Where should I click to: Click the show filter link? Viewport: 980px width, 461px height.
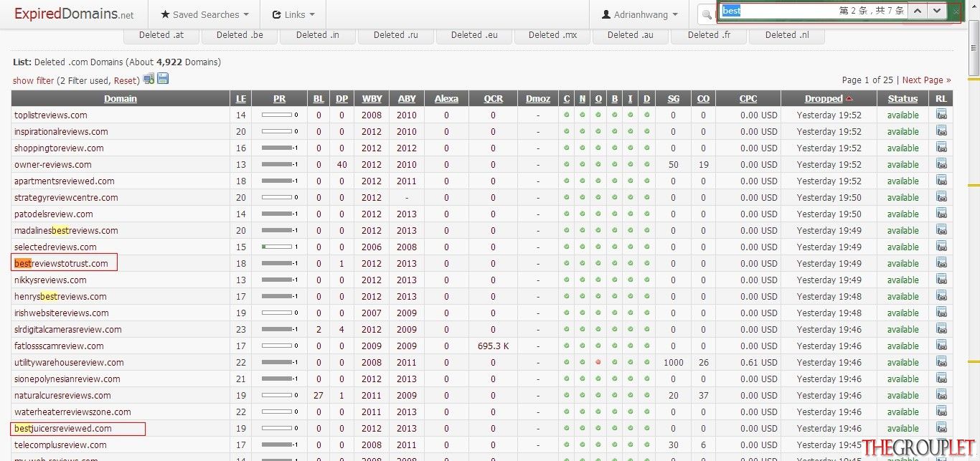pyautogui.click(x=33, y=80)
